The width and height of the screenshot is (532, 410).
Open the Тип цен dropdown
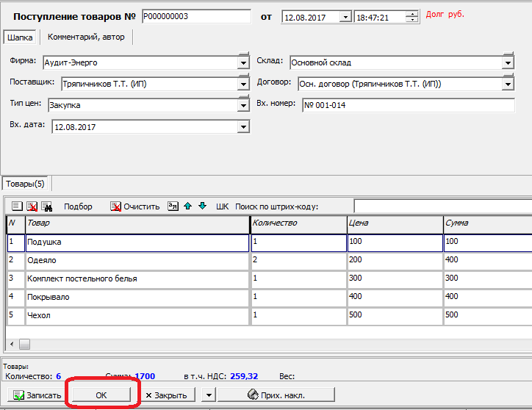(x=244, y=106)
